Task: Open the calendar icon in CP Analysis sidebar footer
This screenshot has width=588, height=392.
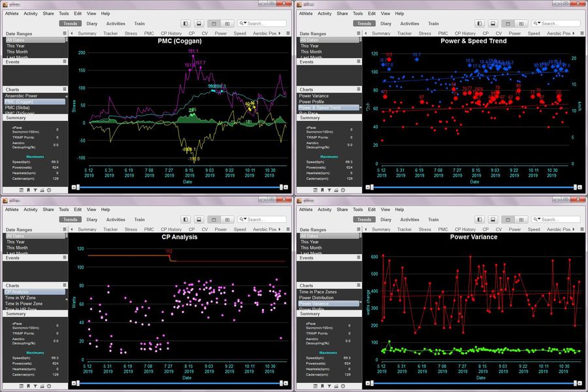Action: point(22,386)
